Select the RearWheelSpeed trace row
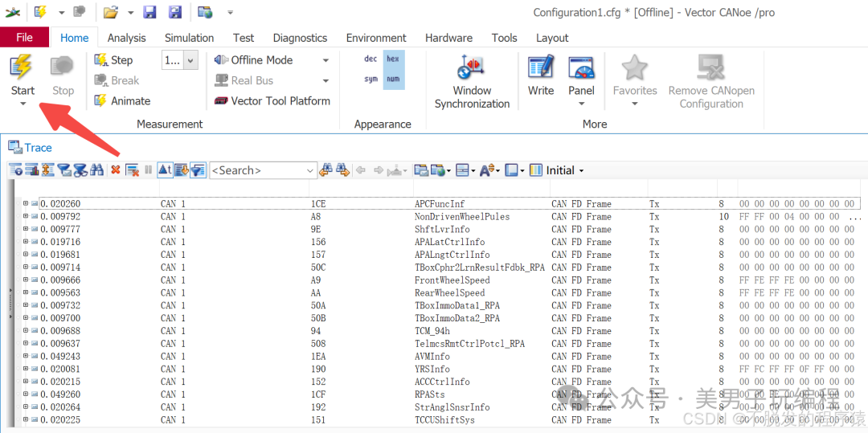 [440, 293]
